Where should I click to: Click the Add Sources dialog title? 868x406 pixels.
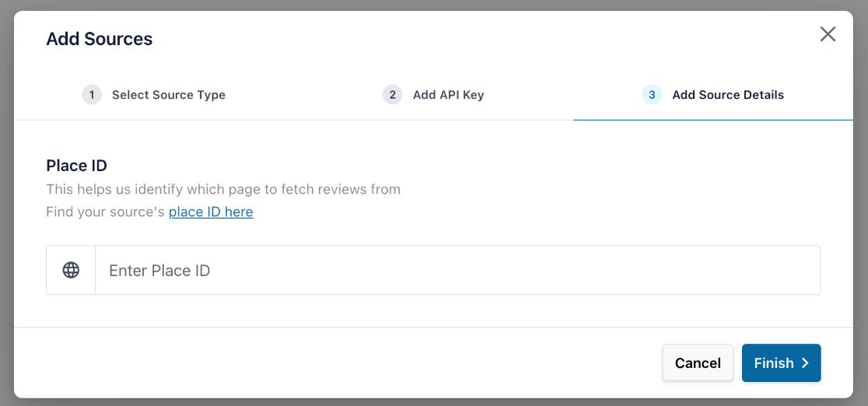[99, 39]
